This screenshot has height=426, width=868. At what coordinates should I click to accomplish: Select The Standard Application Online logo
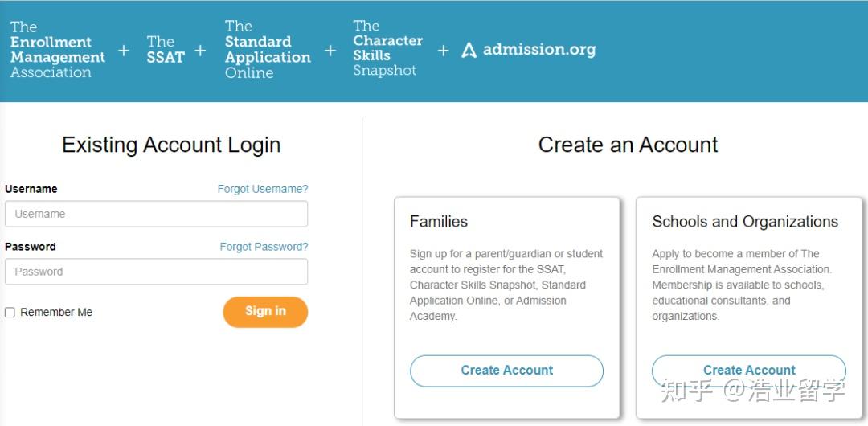(267, 50)
